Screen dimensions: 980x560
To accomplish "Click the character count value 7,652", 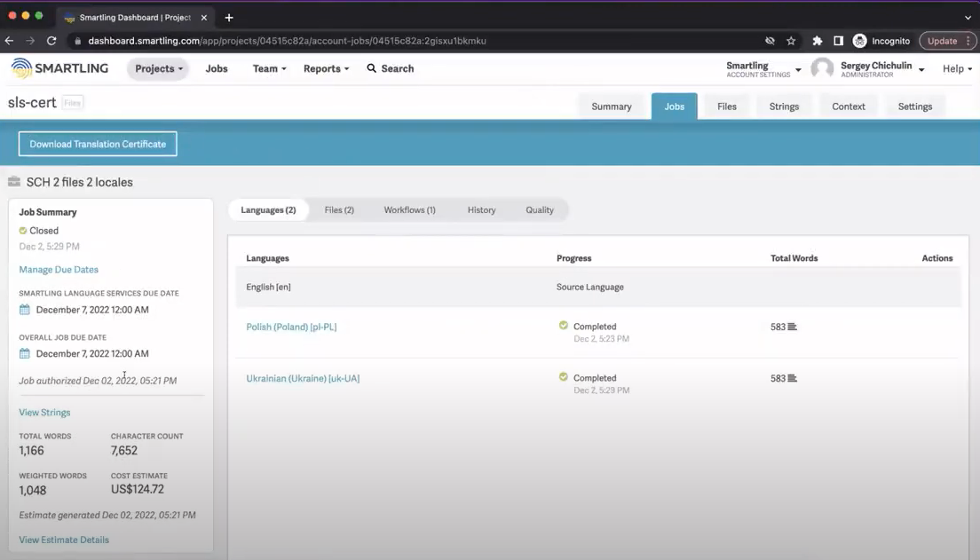I will (123, 451).
